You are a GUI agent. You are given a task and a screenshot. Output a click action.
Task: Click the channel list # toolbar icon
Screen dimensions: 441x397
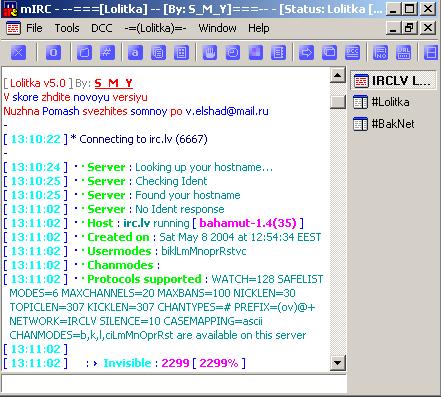pos(107,52)
